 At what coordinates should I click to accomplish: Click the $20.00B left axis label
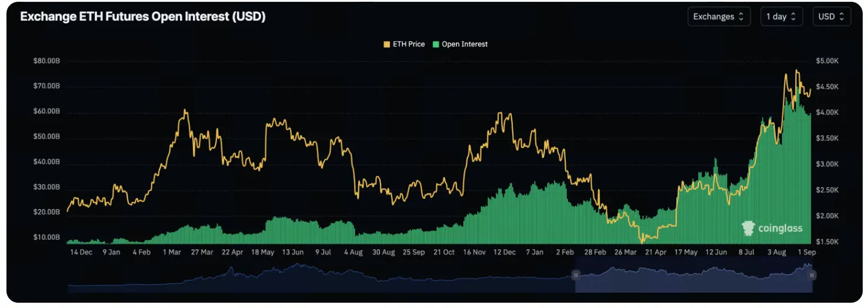coord(46,212)
